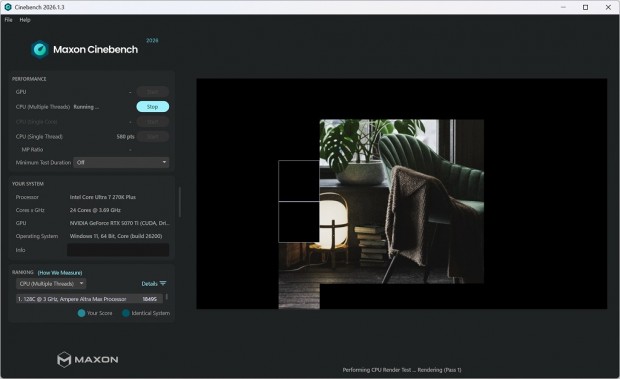Click the left panel scrollbar
620x379 pixels.
click(180, 202)
